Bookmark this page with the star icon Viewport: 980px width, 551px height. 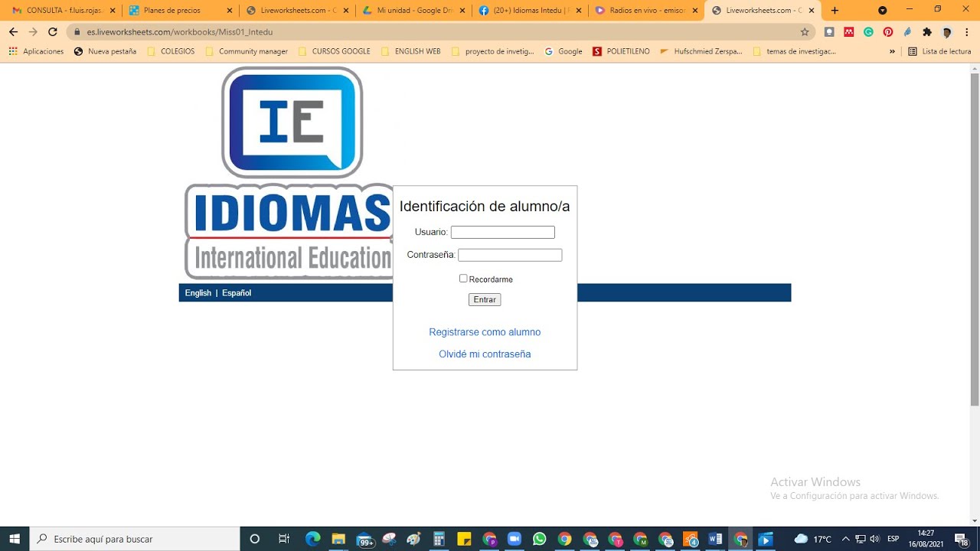(x=805, y=32)
